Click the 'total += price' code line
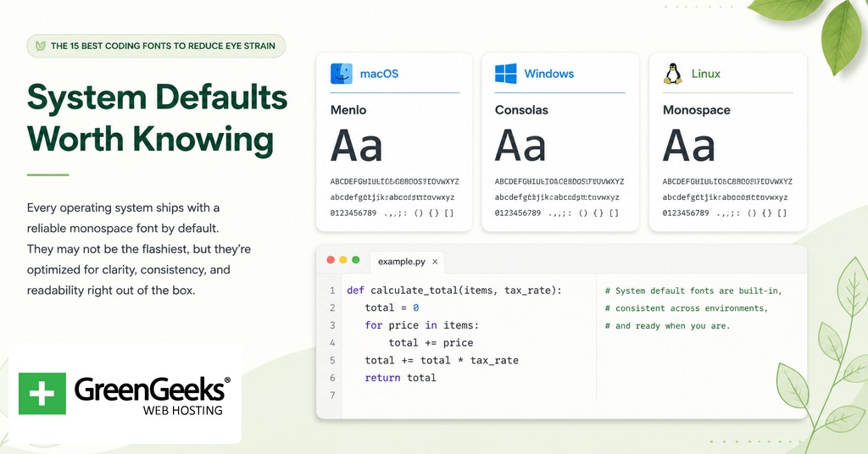Viewport: 868px width, 454px height. (x=431, y=343)
